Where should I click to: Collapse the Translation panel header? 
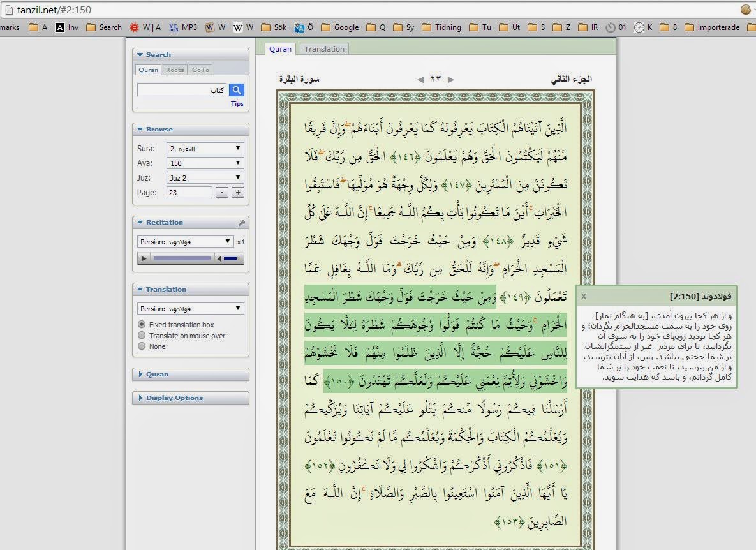pos(191,289)
